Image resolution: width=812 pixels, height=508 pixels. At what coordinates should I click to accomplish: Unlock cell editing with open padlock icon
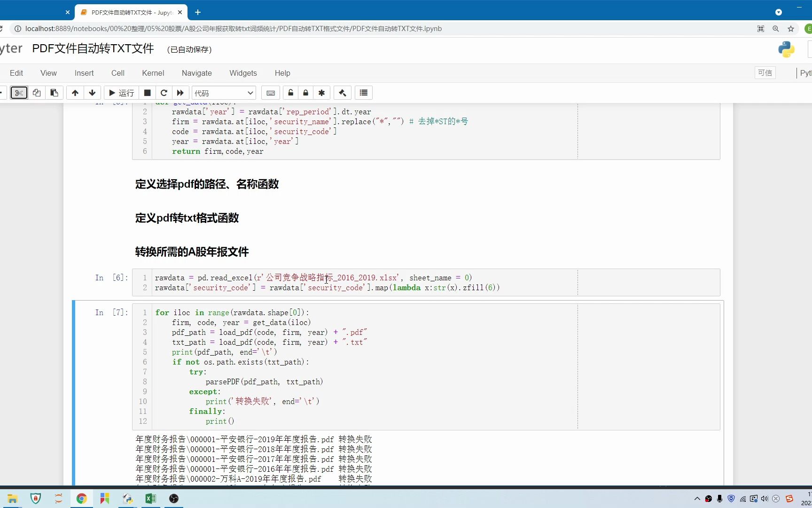290,93
